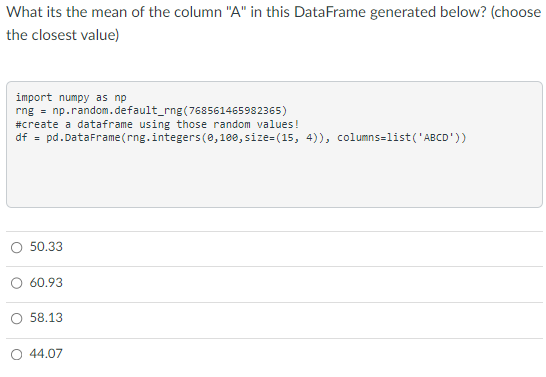Click the question's first line about column "A"

[274, 13]
